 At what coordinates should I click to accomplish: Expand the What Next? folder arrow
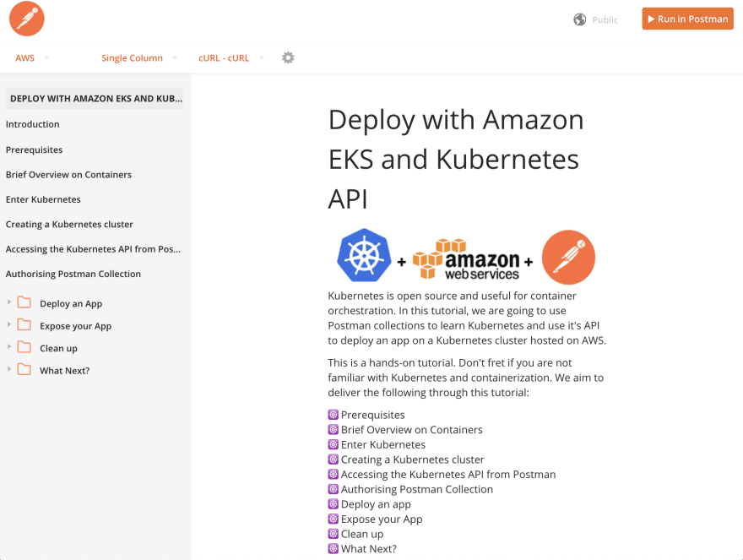click(9, 369)
